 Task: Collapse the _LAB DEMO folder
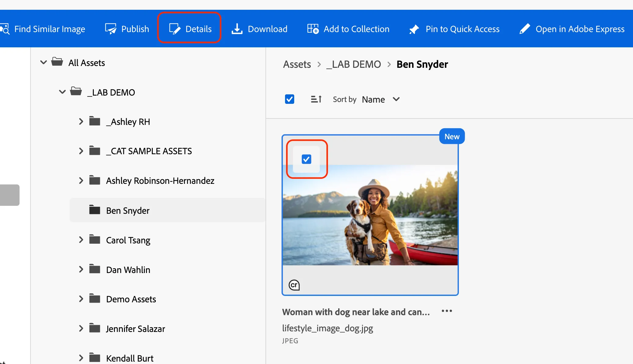point(62,92)
